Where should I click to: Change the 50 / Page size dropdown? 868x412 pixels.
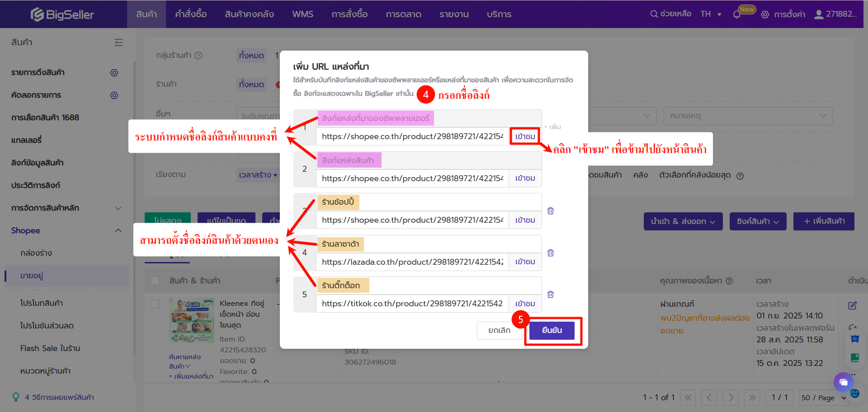tap(823, 398)
